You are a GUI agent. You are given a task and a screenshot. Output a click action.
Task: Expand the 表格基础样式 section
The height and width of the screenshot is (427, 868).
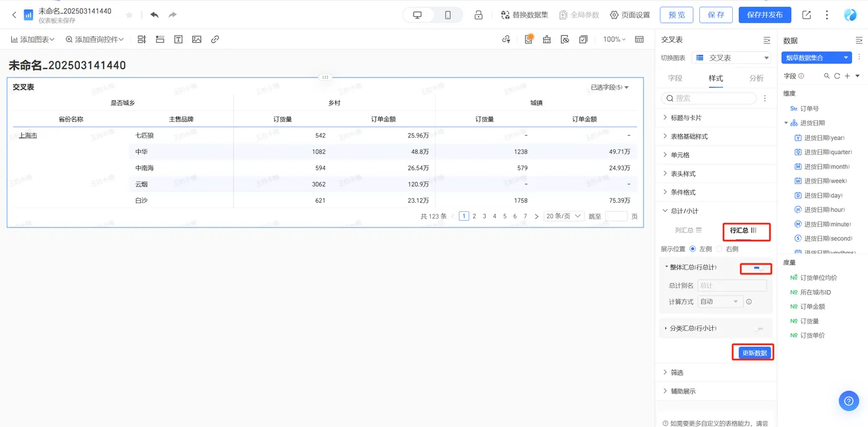click(x=715, y=136)
